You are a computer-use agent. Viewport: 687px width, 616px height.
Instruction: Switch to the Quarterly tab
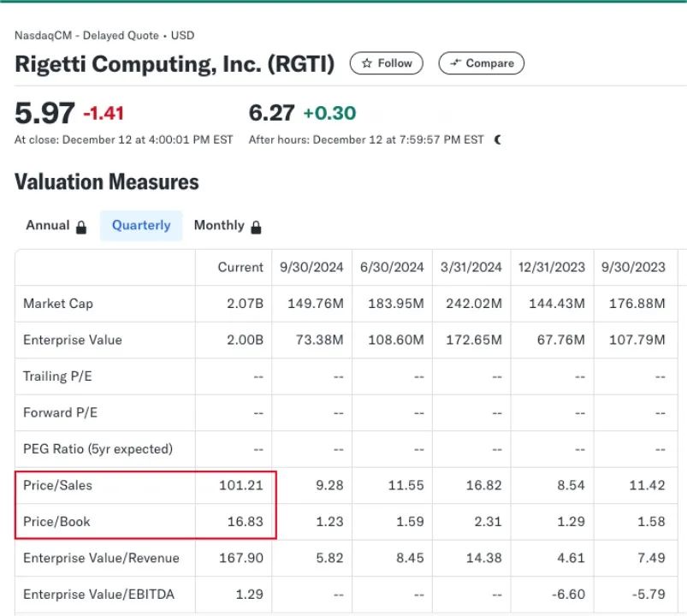coord(141,226)
